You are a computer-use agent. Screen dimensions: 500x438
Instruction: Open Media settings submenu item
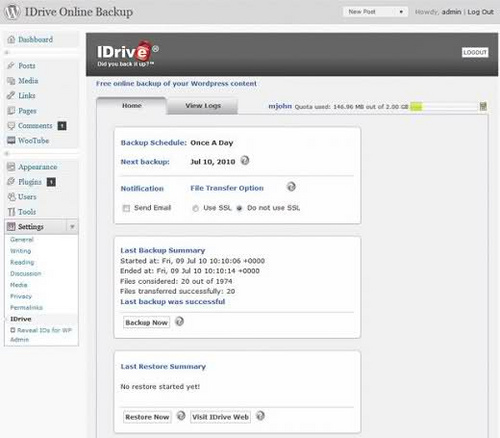(19, 285)
